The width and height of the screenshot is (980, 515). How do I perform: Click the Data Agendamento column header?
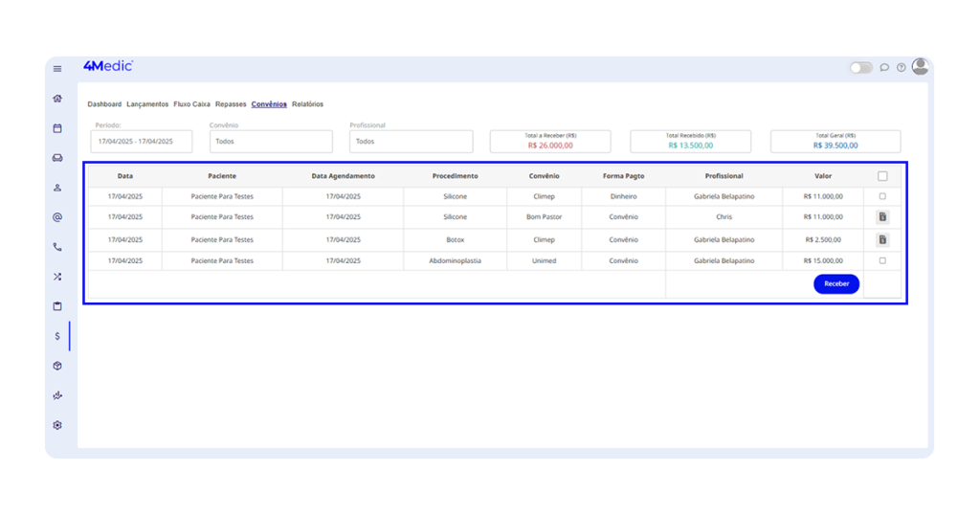coord(344,176)
